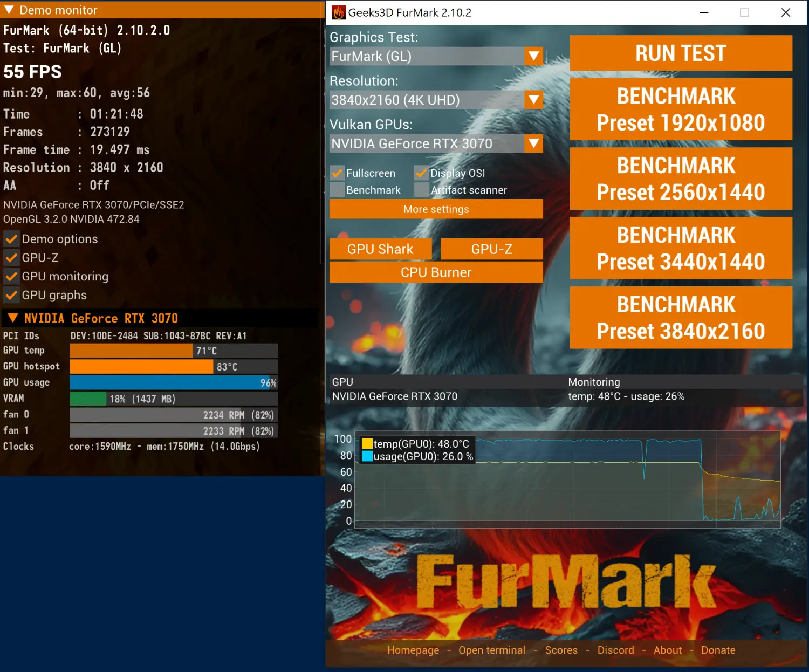Toggle the GPU graphs checkbox
Image resolution: width=809 pixels, height=672 pixels.
[x=11, y=295]
